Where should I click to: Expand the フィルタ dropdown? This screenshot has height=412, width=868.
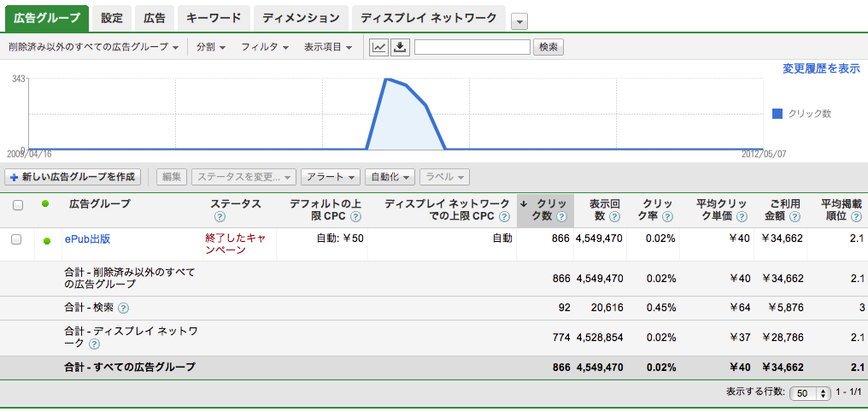pos(264,47)
